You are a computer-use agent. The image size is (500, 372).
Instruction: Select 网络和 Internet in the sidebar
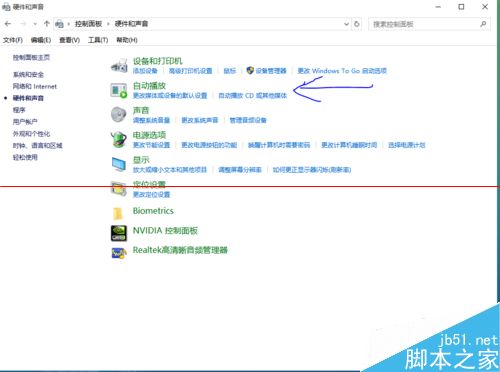tap(35, 86)
